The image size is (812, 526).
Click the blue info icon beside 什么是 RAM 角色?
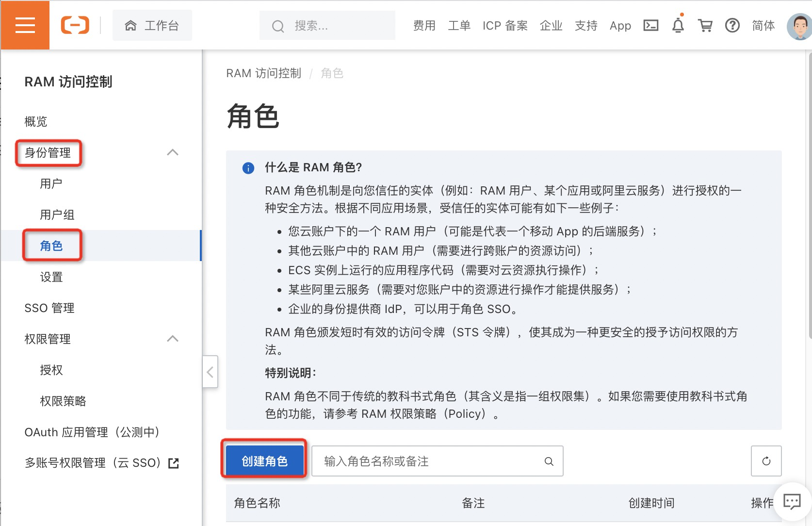(248, 168)
